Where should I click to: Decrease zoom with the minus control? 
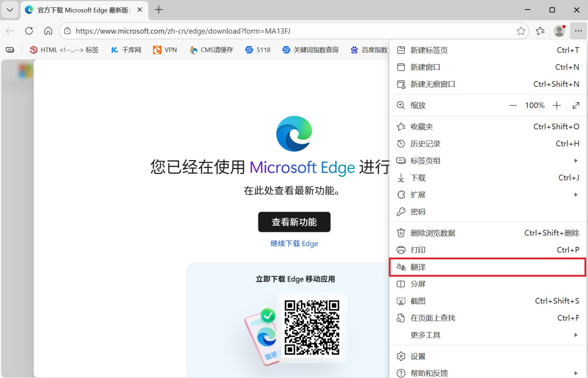coord(513,105)
